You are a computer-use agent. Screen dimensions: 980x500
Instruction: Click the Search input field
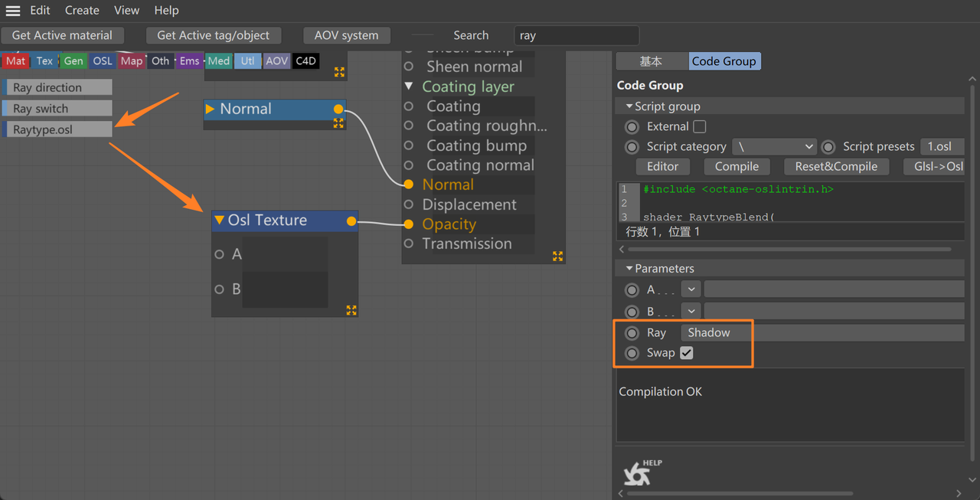[576, 35]
